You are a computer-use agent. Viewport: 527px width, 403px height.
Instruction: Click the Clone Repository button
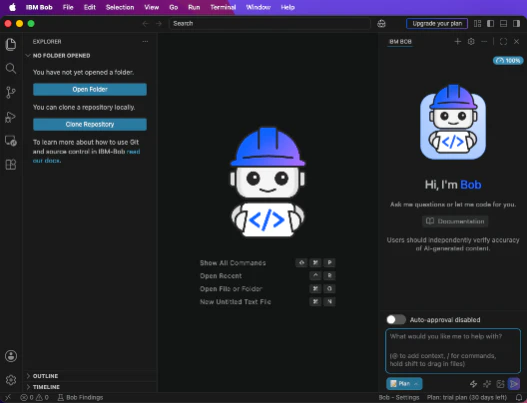[90, 124]
